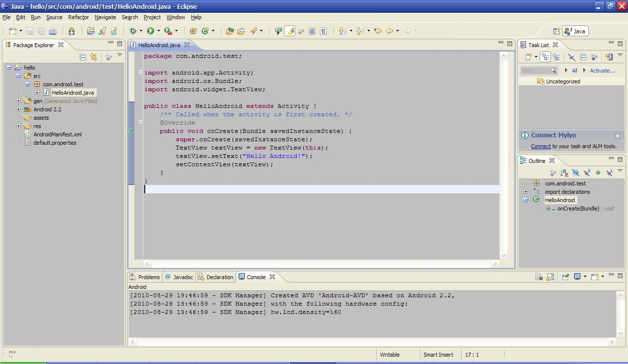
Task: Toggle Hide Non-Public Members in Outline
Action: coord(598,173)
